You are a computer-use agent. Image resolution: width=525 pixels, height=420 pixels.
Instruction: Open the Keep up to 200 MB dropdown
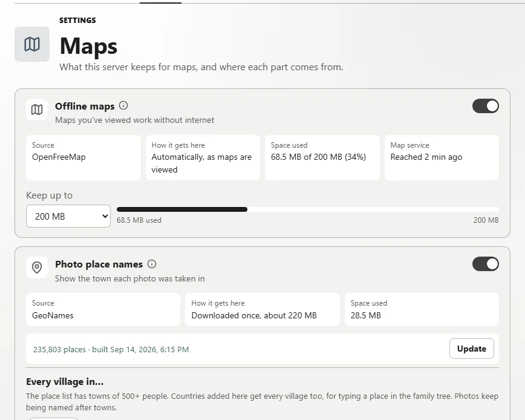[x=68, y=216]
